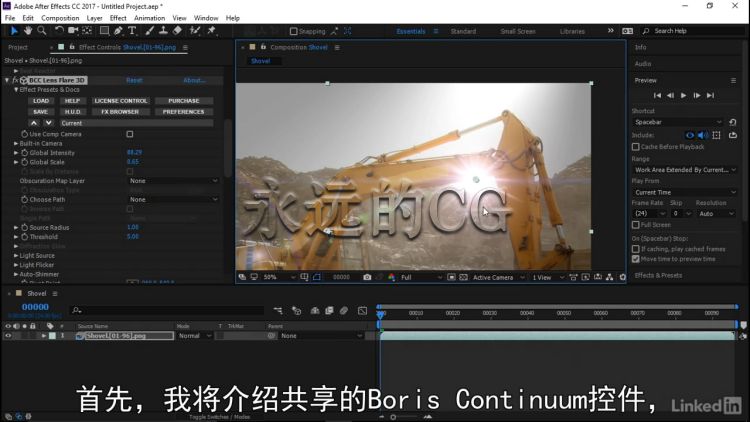Switch to the Standard workspace
Viewport: 750px width, 422px height.
click(463, 31)
